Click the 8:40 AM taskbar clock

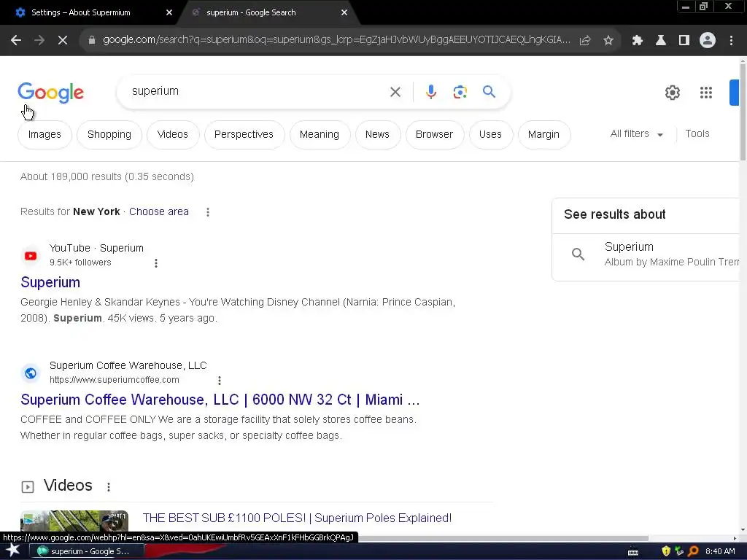tap(720, 551)
